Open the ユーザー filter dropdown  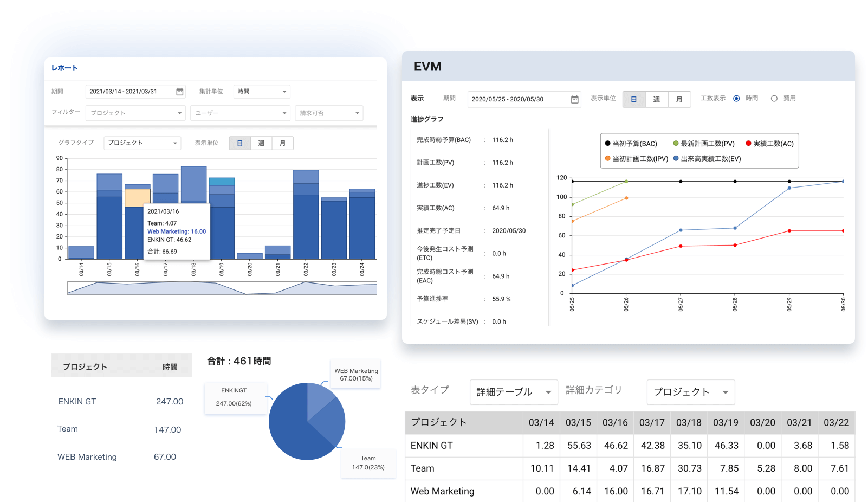pos(241,113)
